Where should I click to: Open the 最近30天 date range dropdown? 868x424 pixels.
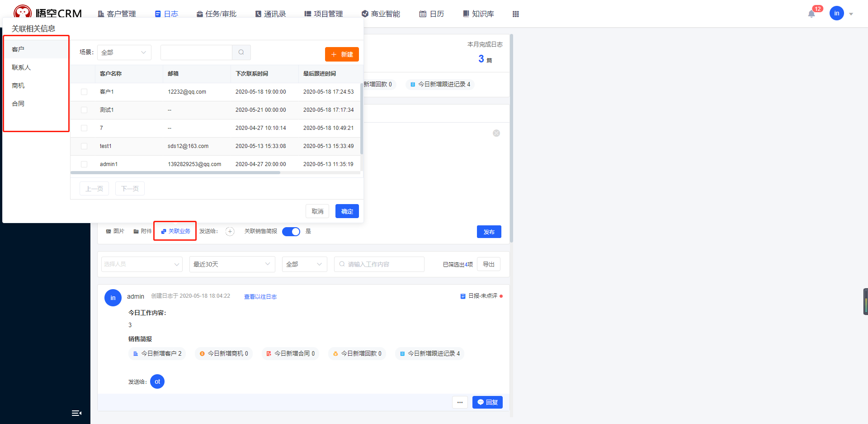[x=232, y=264]
